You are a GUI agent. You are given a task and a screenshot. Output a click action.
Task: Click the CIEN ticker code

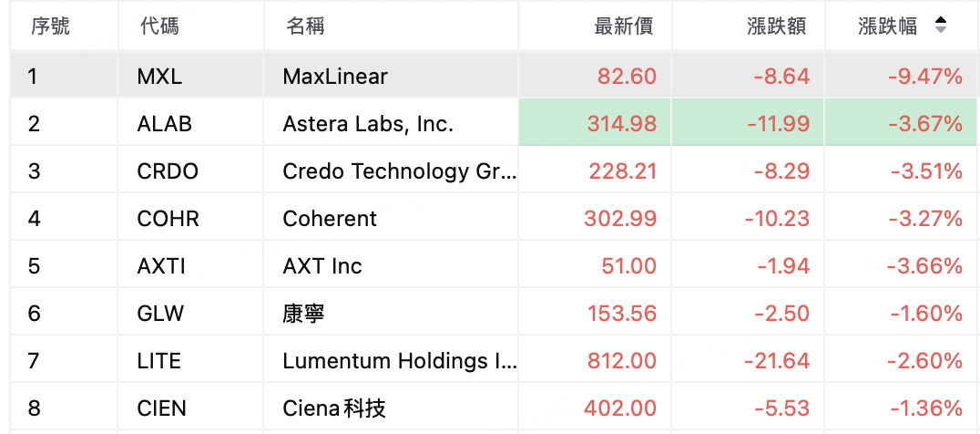pos(161,408)
